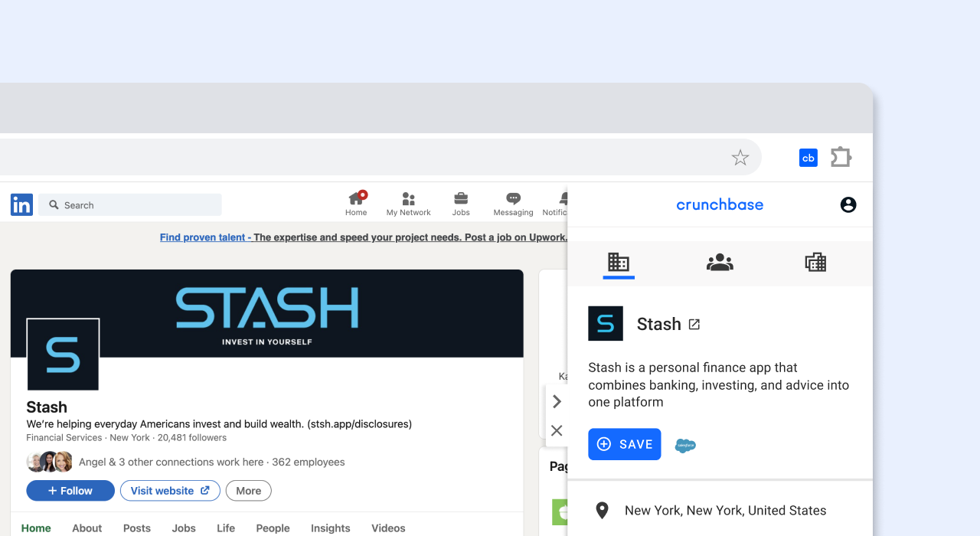Switch to Crunchbase people tab
980x536 pixels.
pos(720,263)
